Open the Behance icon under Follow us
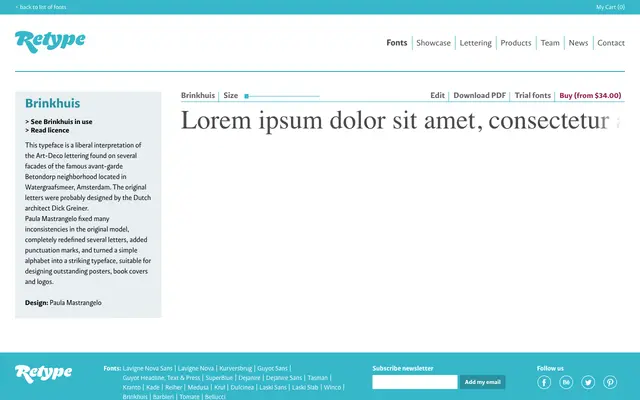Viewport: 640px width, 400px height. pos(566,382)
